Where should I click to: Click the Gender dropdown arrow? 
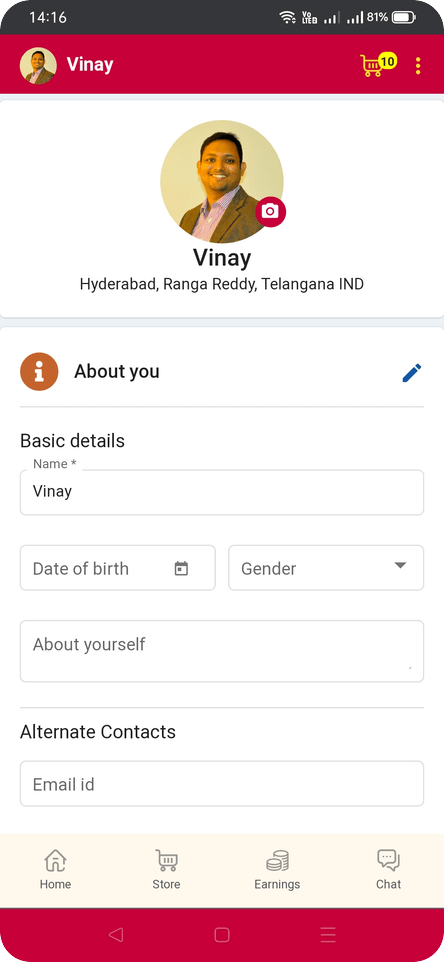click(400, 566)
